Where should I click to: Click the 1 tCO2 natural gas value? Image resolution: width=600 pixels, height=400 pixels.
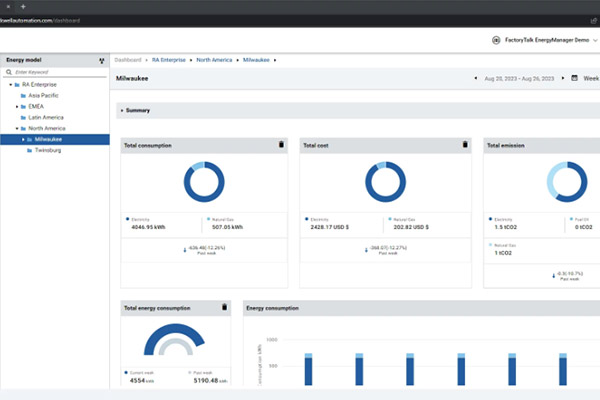[503, 253]
